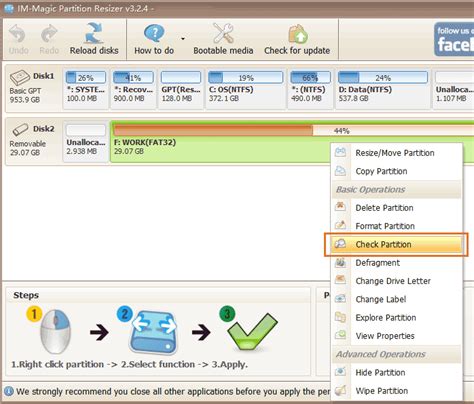This screenshot has width=474, height=404.
Task: Click the 'Advanced Operations' header text
Action: (381, 354)
